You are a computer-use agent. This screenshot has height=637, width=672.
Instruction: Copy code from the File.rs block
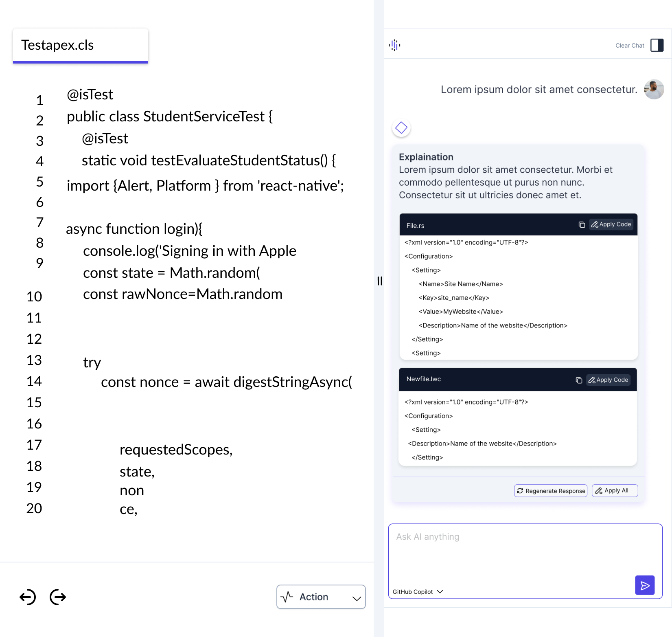coord(581,224)
